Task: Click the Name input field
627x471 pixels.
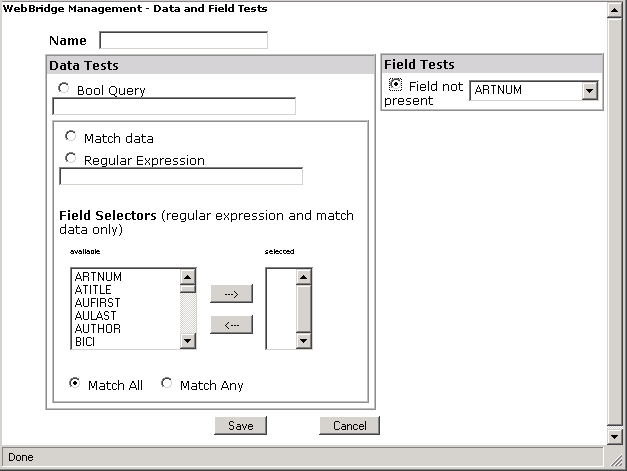Action: coord(184,40)
